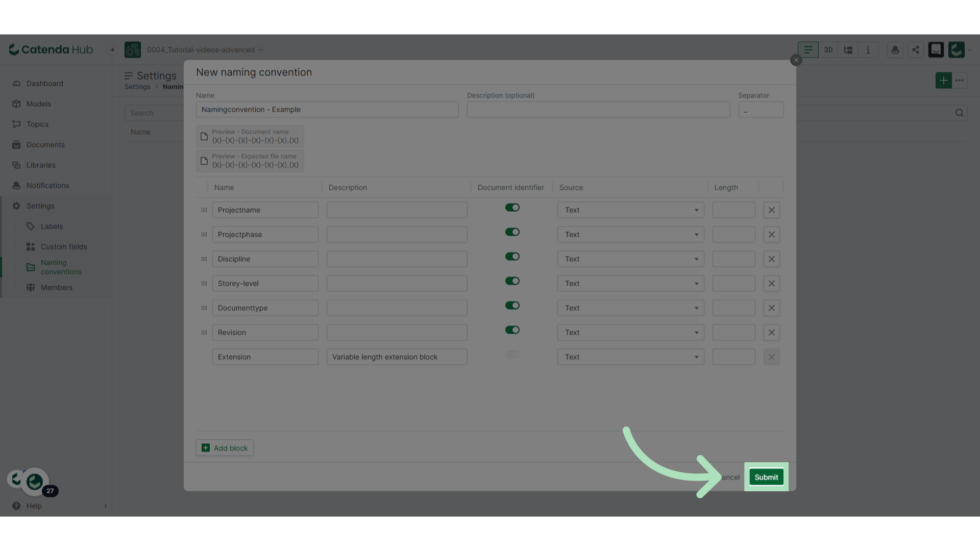980x551 pixels.
Task: Open the project selector 0004_Tutorial-videos-advanced
Action: tap(205, 49)
